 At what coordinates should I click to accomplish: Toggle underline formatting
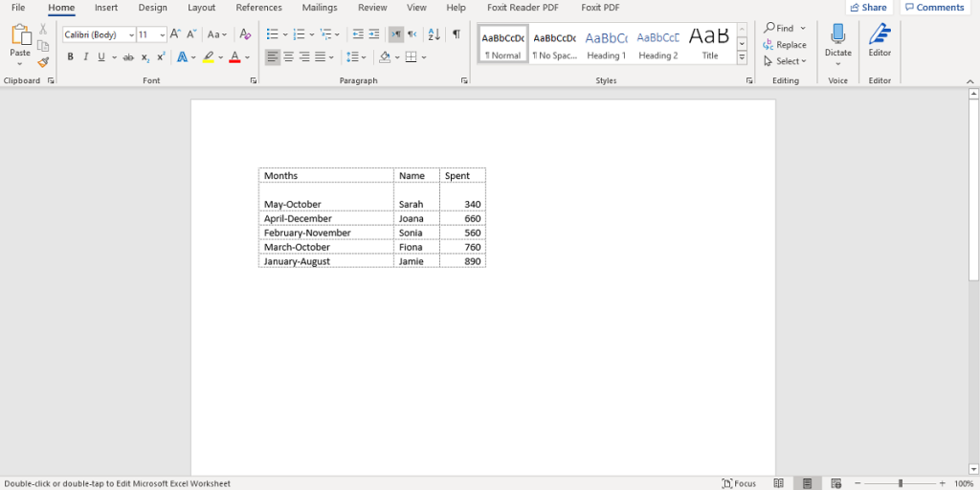[x=101, y=56]
